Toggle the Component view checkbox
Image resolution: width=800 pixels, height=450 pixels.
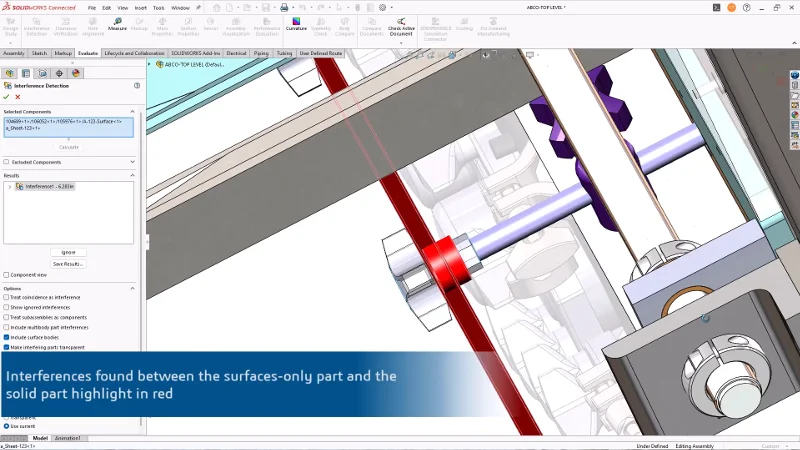click(6, 275)
